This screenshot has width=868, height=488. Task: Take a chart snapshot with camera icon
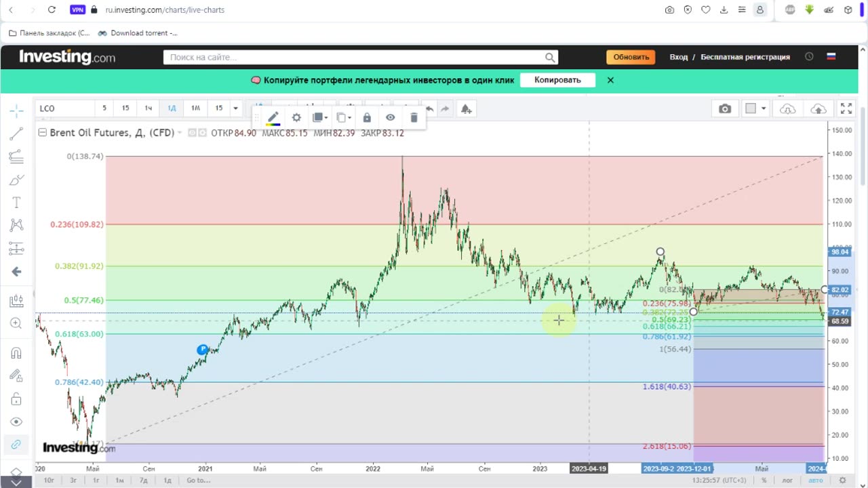[725, 108]
